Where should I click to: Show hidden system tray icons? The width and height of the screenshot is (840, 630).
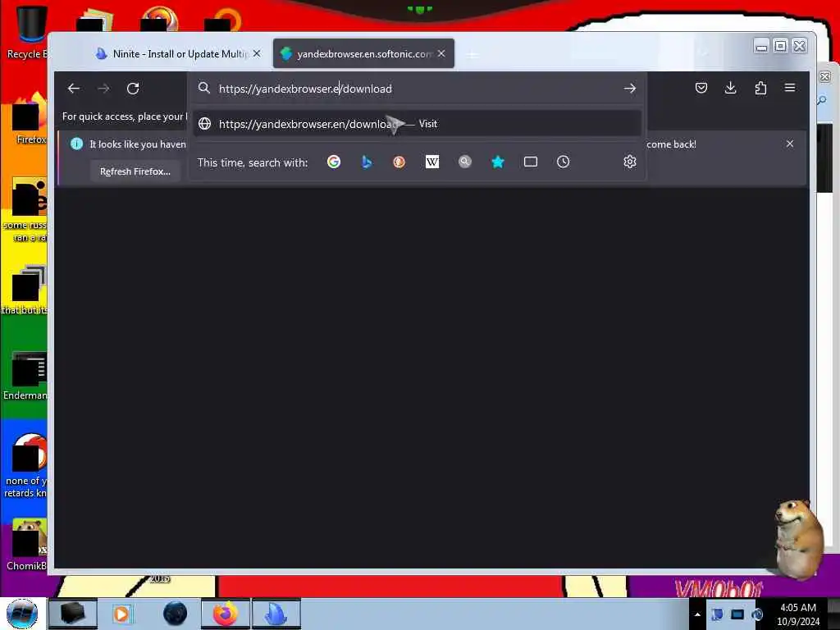[x=697, y=614]
